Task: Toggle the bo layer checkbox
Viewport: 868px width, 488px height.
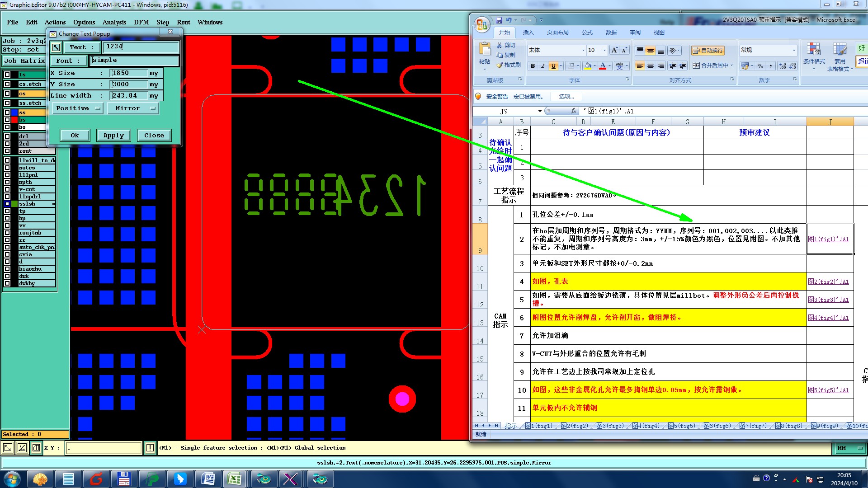Action: [x=7, y=127]
